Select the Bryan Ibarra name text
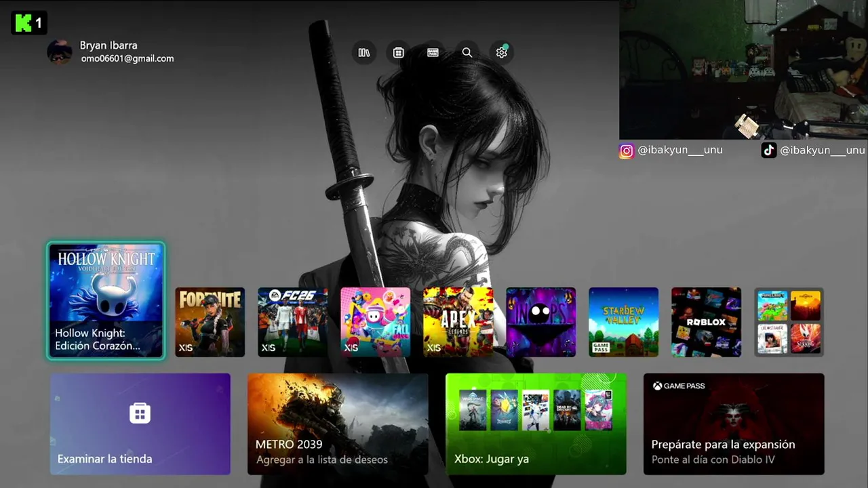 coord(108,45)
